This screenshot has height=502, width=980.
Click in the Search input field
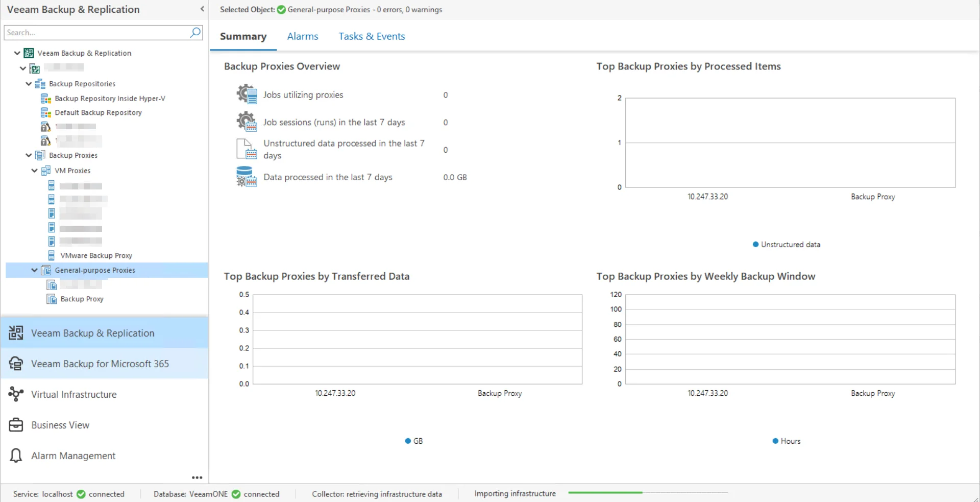pyautogui.click(x=96, y=33)
